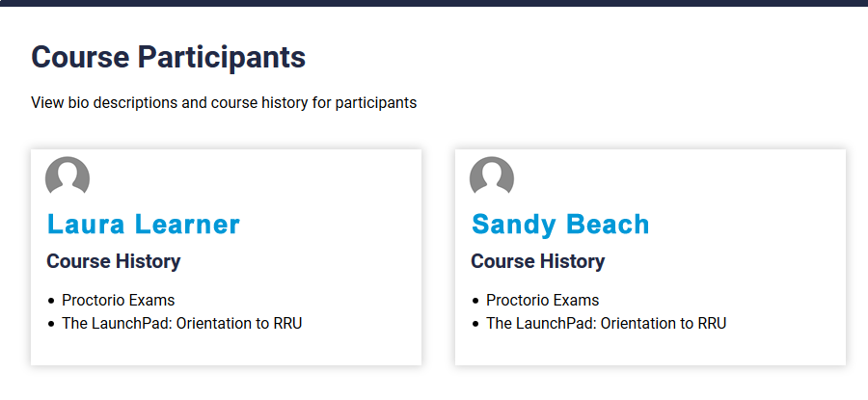Click Sandy Beach's profile avatar icon
Image resolution: width=868 pixels, height=400 pixels.
[492, 176]
